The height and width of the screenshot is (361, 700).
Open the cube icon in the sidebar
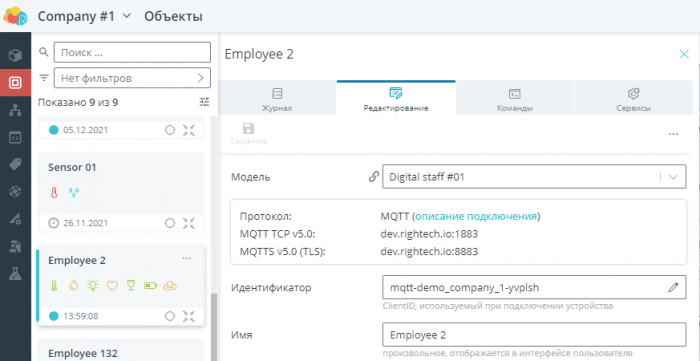(x=15, y=56)
